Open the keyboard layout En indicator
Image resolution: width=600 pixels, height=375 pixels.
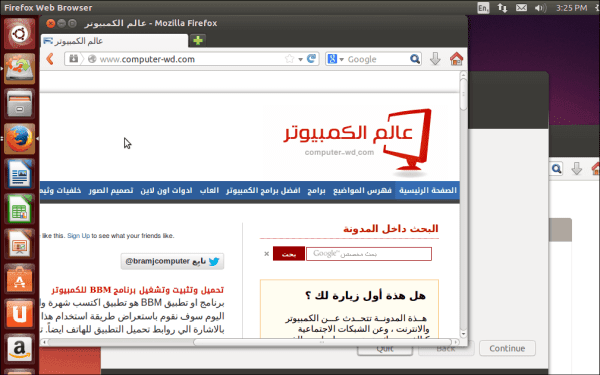coord(483,8)
